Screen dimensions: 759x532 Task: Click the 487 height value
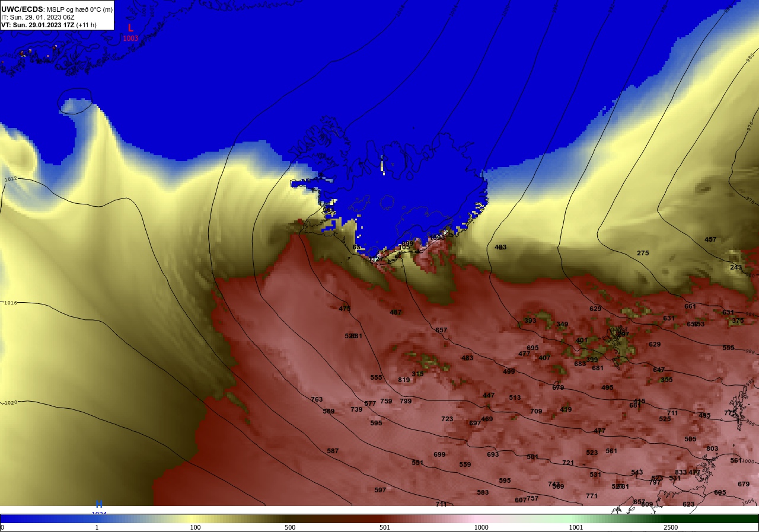coord(396,312)
